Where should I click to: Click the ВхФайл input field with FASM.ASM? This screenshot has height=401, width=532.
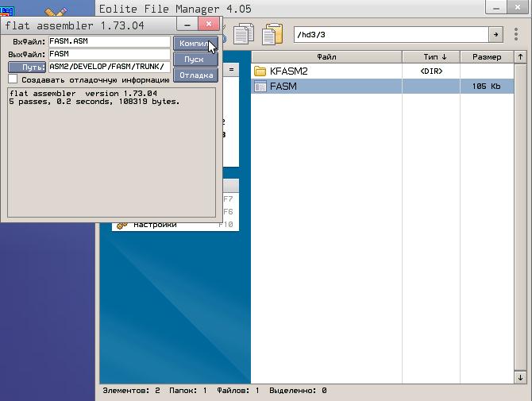coord(109,41)
